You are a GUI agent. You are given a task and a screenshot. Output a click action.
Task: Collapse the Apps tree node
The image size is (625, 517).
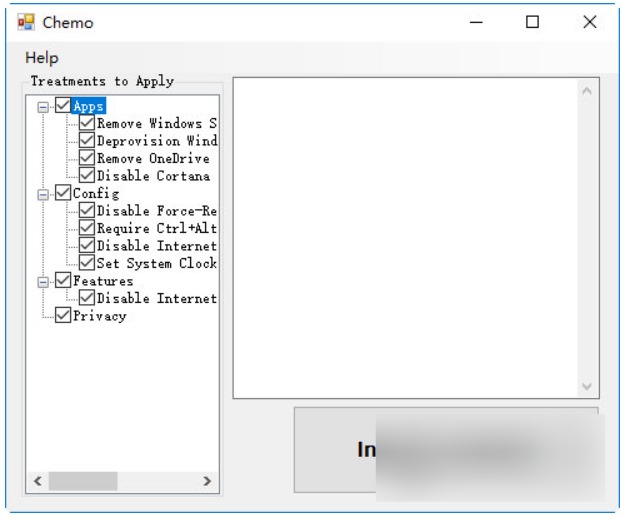(43, 107)
